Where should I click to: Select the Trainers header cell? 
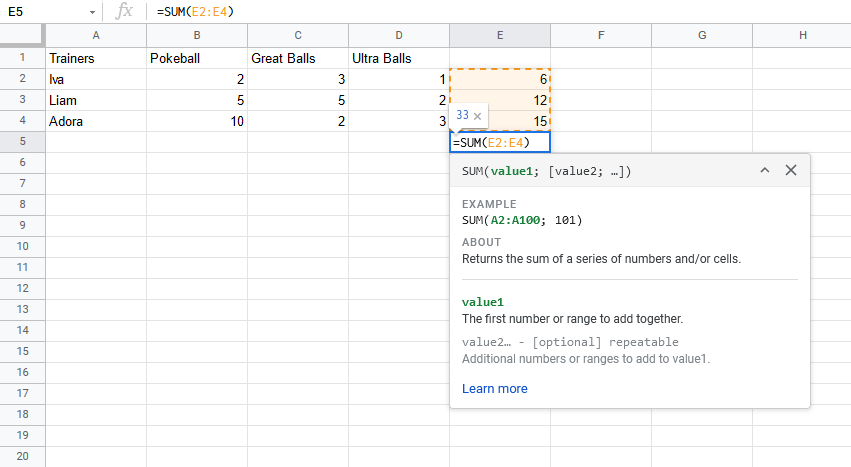pyautogui.click(x=96, y=58)
